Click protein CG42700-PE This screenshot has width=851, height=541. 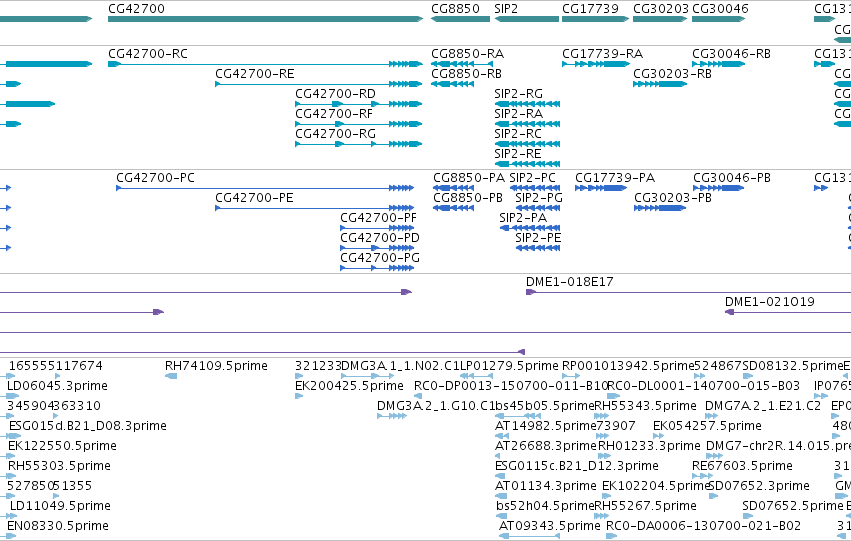pos(315,208)
